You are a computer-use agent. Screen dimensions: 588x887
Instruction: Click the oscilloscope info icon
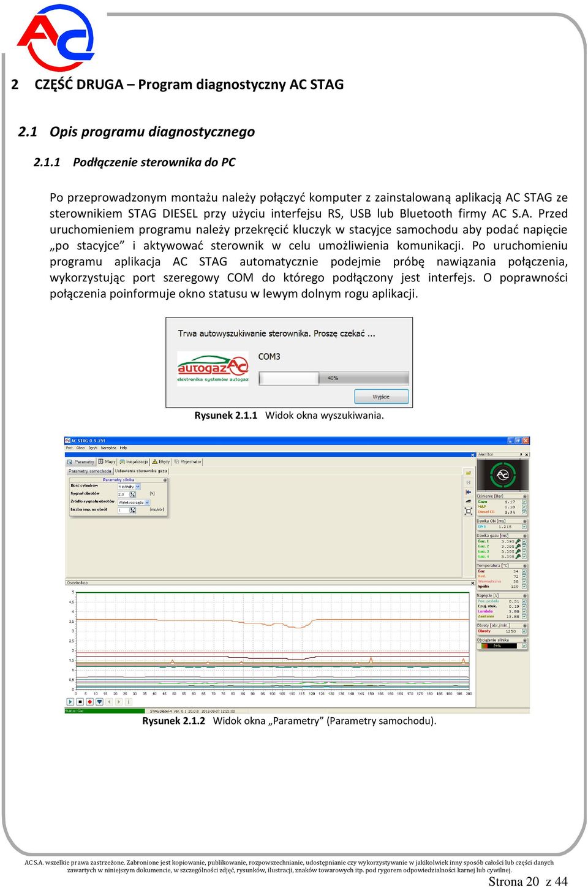point(129,702)
